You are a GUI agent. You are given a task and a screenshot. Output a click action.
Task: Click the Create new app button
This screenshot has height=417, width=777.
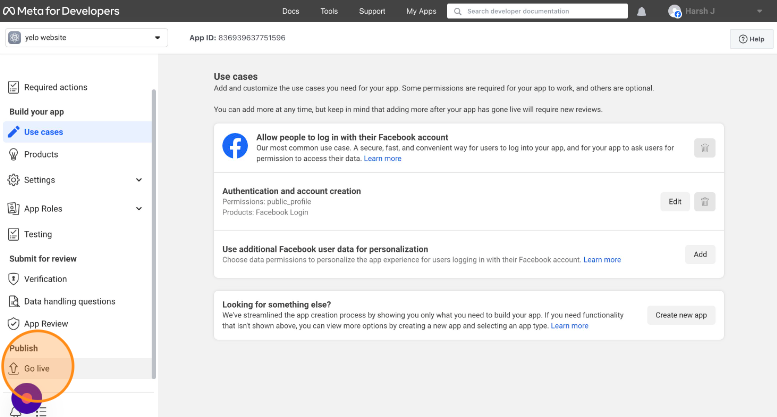pyautogui.click(x=681, y=315)
